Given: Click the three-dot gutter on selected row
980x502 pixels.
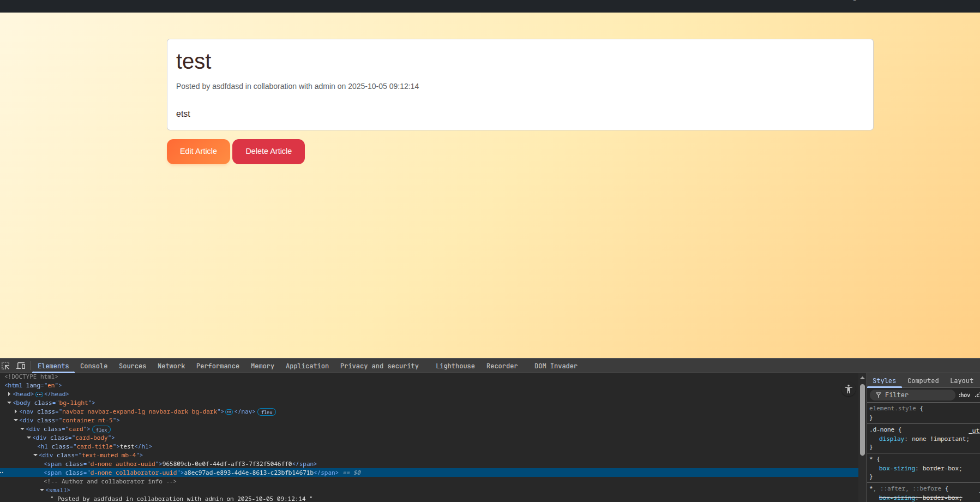Looking at the screenshot, I should click(2, 473).
